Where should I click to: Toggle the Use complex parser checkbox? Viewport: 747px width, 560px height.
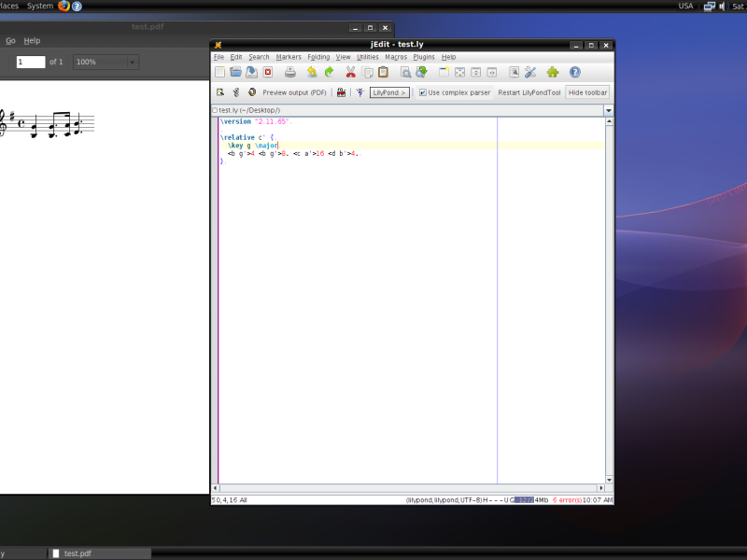[x=423, y=92]
